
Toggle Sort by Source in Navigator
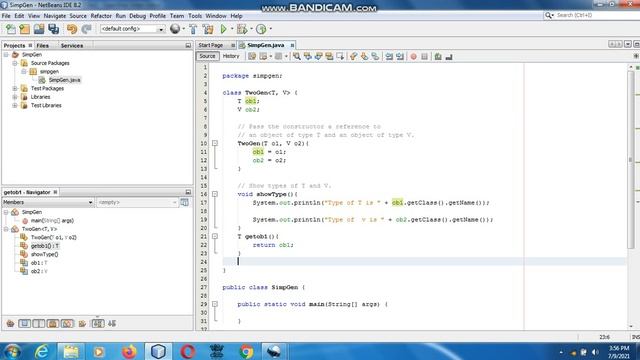click(112, 324)
